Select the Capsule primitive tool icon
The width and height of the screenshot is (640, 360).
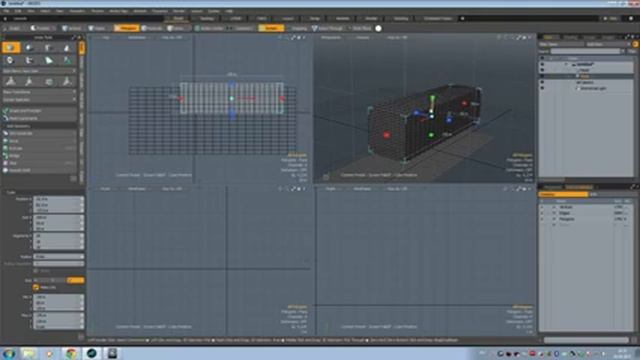click(11, 60)
